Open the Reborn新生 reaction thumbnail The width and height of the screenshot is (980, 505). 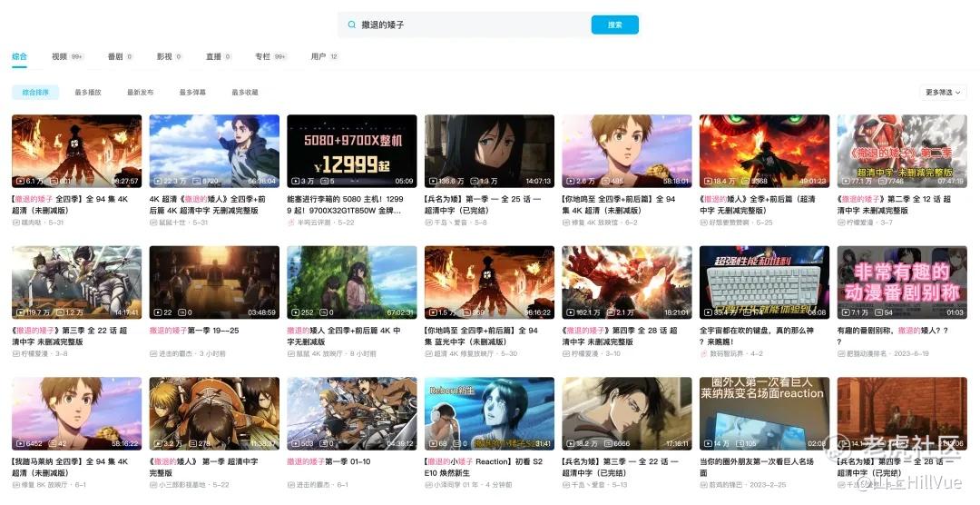click(x=489, y=413)
